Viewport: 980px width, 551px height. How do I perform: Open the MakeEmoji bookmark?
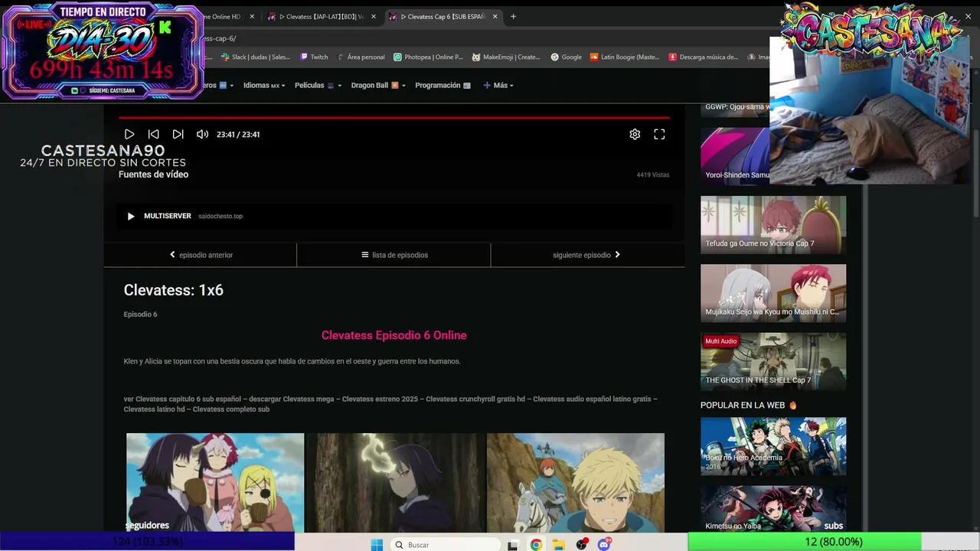coord(506,57)
